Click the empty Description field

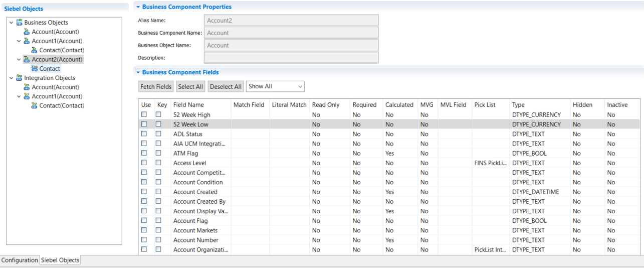pyautogui.click(x=291, y=58)
